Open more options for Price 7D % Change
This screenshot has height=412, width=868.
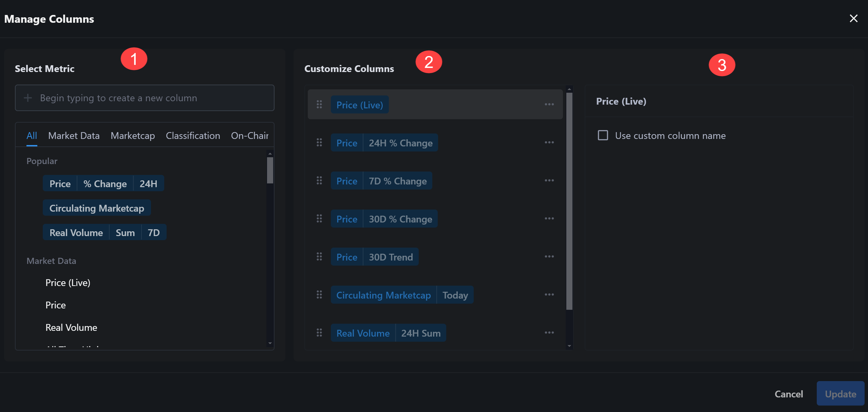549,181
